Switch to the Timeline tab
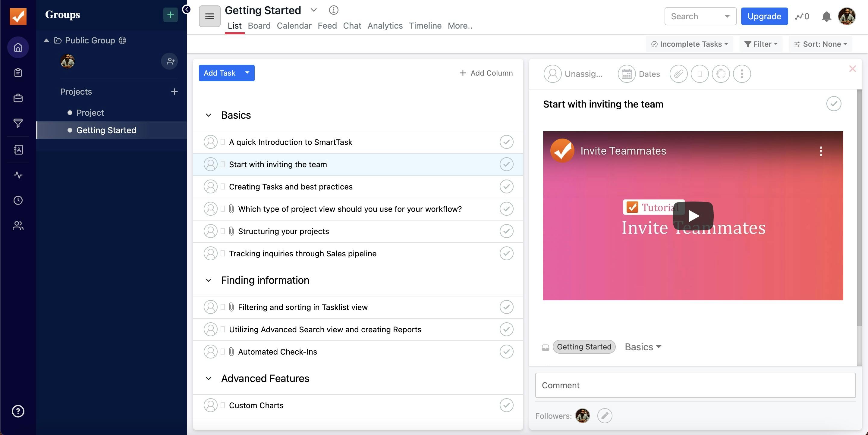Viewport: 868px width, 435px height. 425,26
